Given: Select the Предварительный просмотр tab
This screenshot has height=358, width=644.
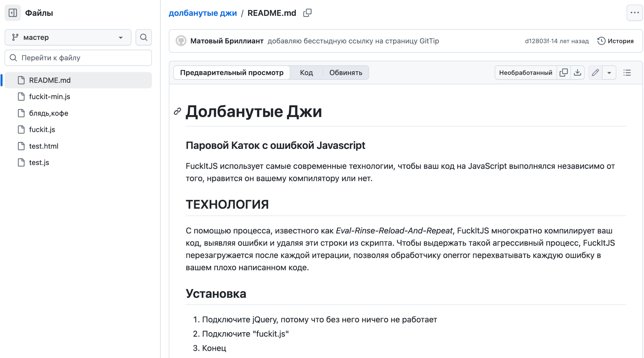Looking at the screenshot, I should 231,72.
